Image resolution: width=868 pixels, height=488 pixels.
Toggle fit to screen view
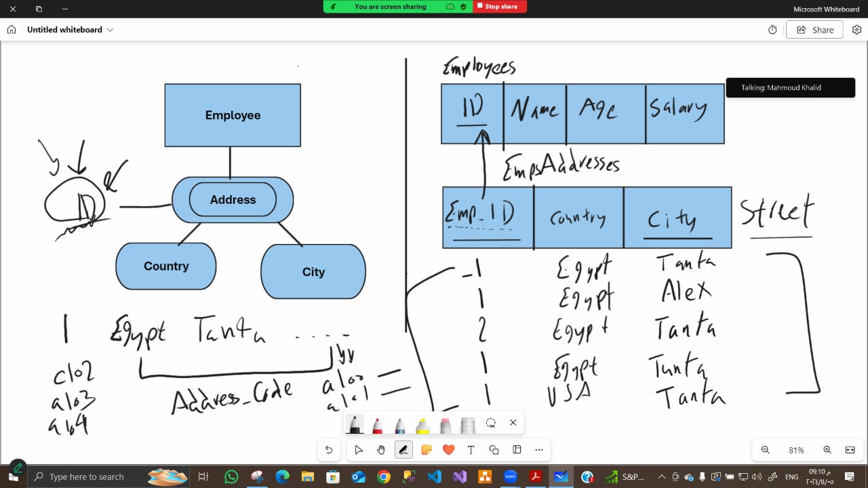850,450
